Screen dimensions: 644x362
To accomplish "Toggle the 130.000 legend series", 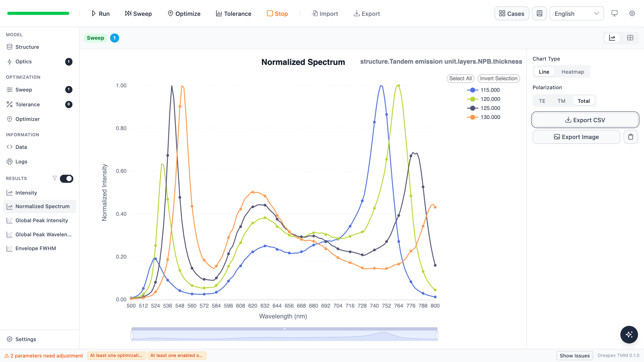I will 484,117.
